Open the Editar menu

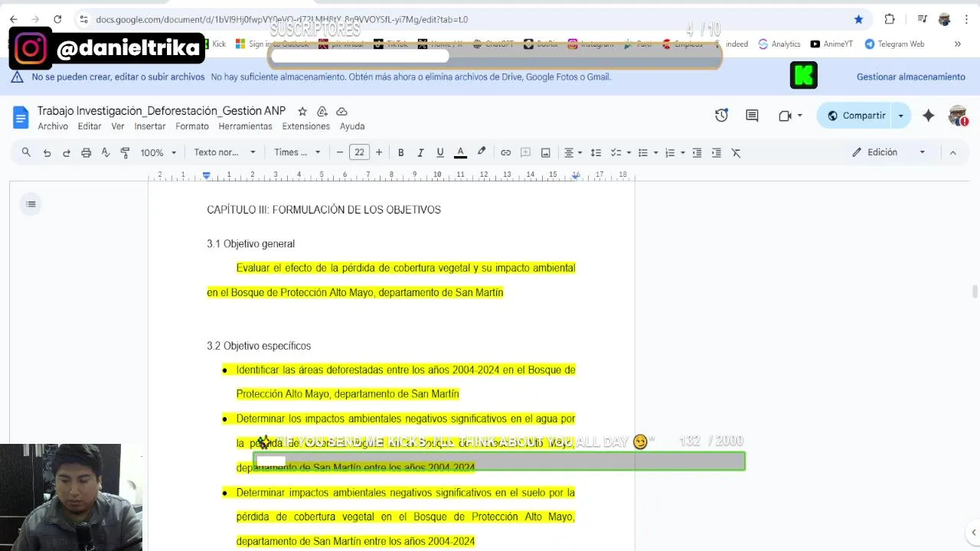coord(90,126)
